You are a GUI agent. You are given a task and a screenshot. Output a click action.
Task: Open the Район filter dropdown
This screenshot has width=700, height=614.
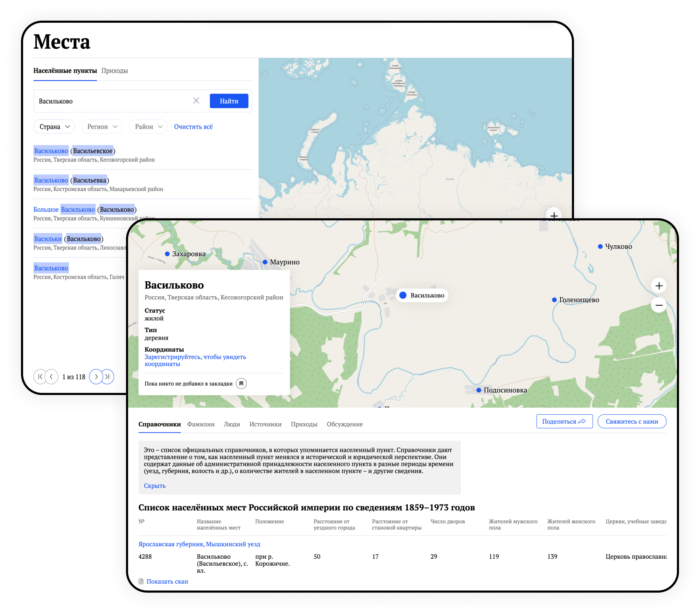click(148, 126)
